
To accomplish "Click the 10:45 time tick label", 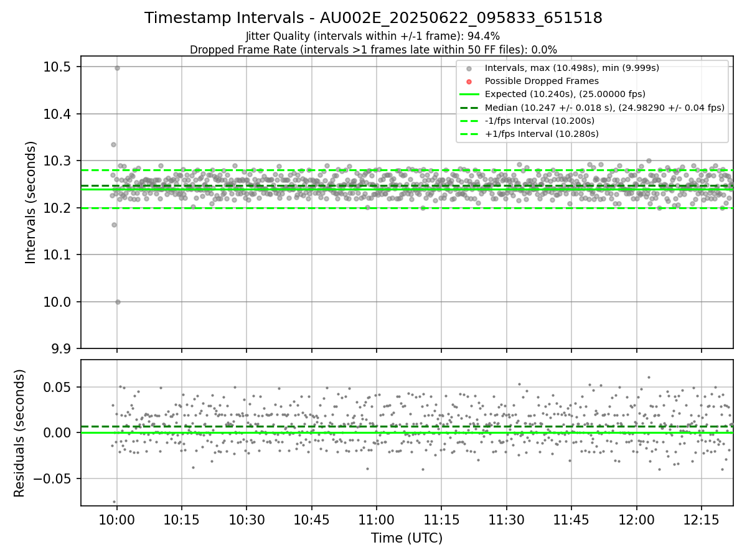I will tap(312, 520).
